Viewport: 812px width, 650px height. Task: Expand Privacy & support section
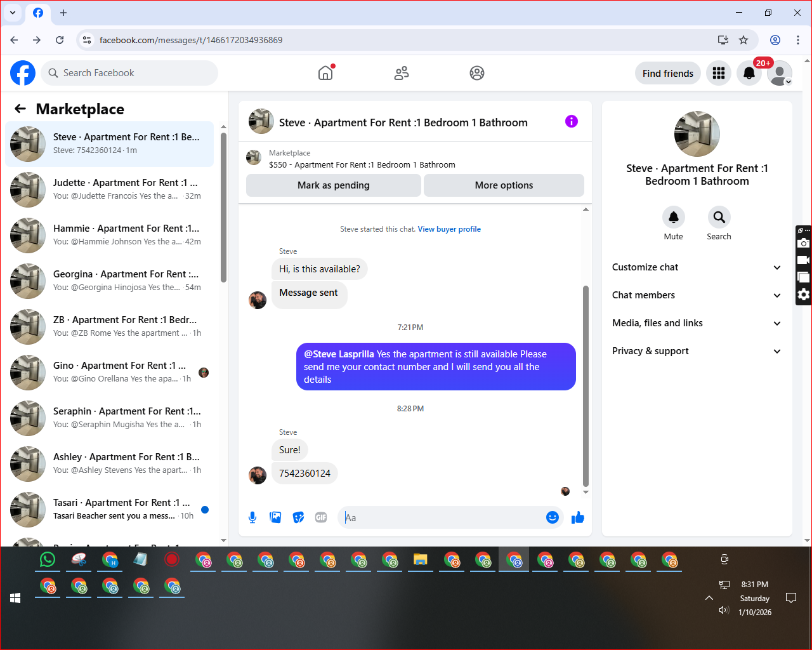coord(697,351)
